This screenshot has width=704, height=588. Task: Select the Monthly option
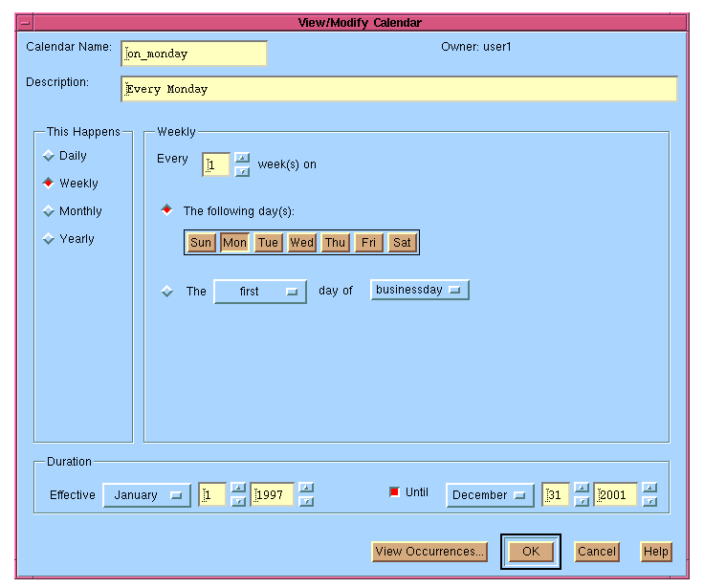73,211
